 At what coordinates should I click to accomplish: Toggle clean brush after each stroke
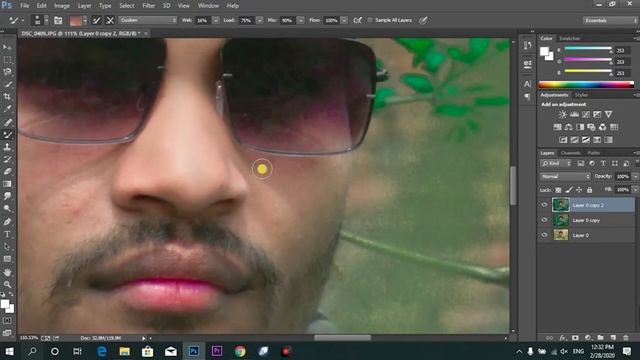coord(110,20)
